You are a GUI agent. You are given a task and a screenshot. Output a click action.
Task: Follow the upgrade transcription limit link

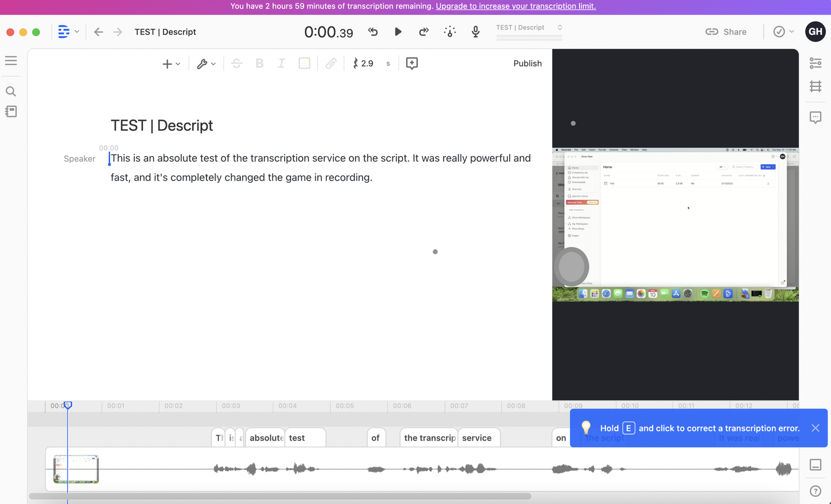pyautogui.click(x=516, y=6)
